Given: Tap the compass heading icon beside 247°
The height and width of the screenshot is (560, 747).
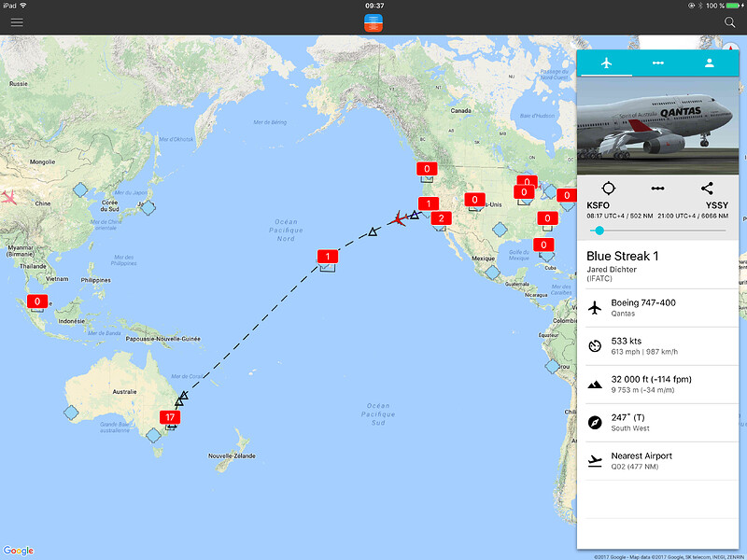Looking at the screenshot, I should click(x=595, y=423).
